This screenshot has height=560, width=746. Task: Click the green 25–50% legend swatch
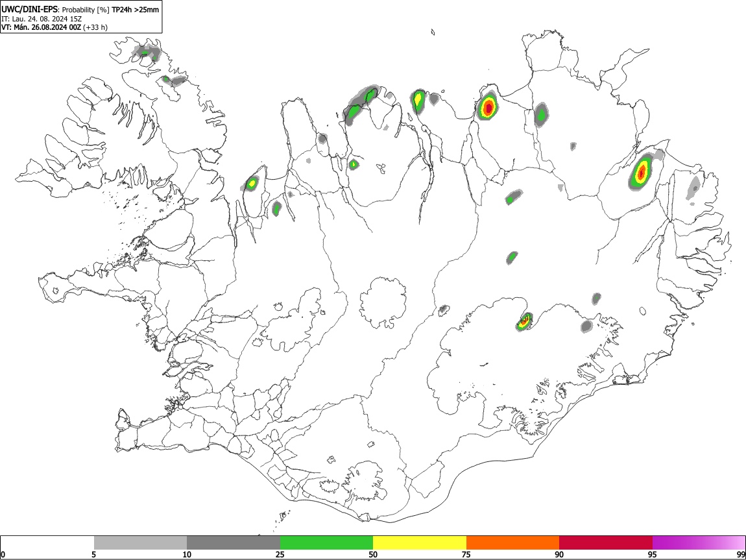click(x=326, y=543)
